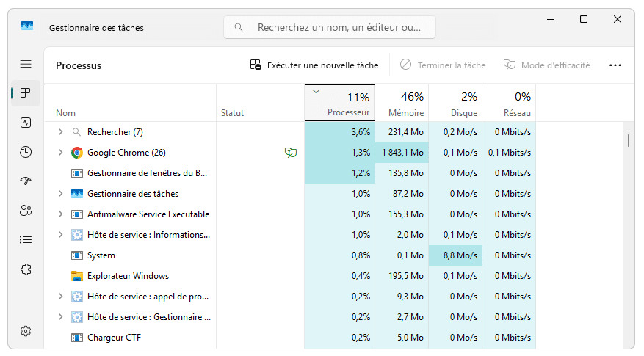Screen dimensions: 644x356
Task: Select Gestionnaire de fenêtres du B... row
Action: click(147, 173)
